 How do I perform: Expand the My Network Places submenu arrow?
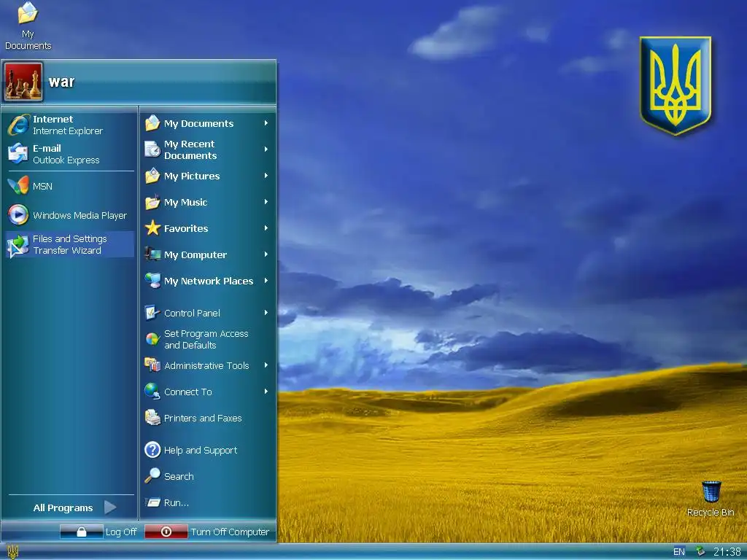pyautogui.click(x=266, y=281)
